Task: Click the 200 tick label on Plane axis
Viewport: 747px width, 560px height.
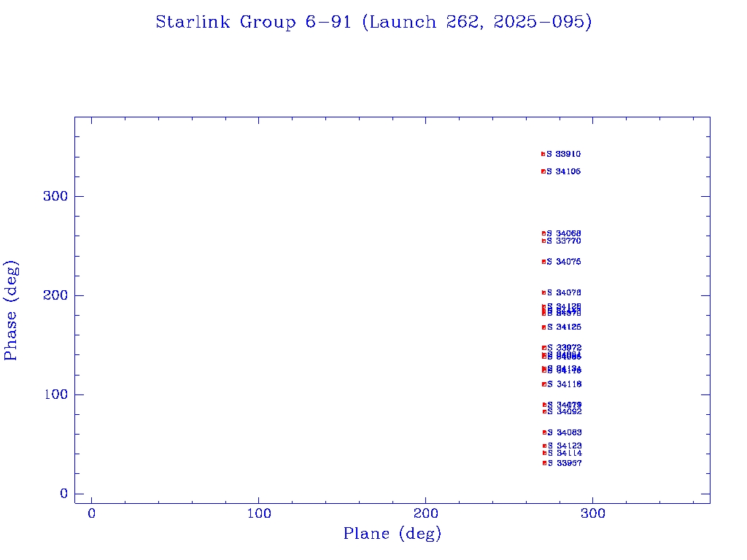Action: click(x=425, y=513)
